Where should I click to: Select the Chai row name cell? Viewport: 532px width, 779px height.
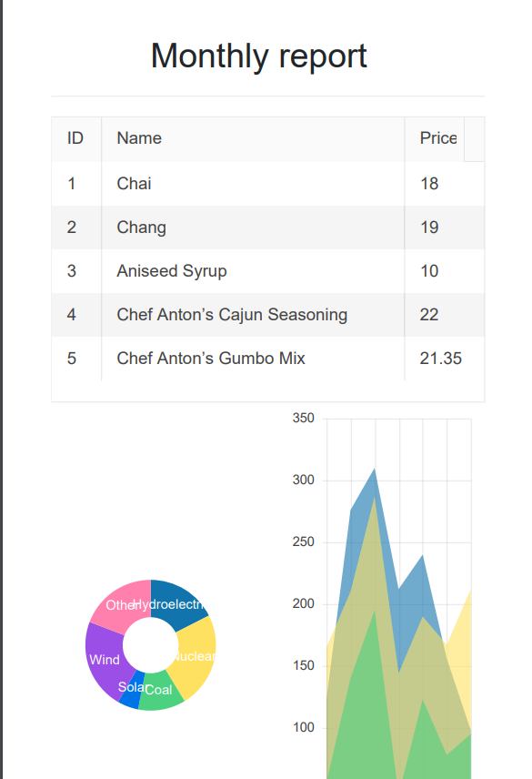(x=253, y=183)
